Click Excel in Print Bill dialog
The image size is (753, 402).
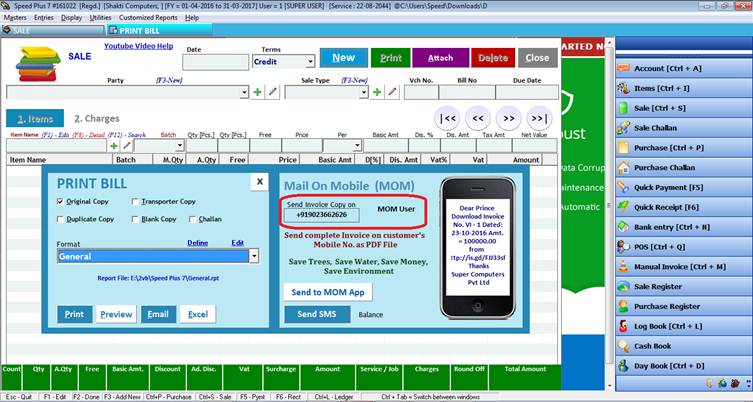tap(198, 315)
